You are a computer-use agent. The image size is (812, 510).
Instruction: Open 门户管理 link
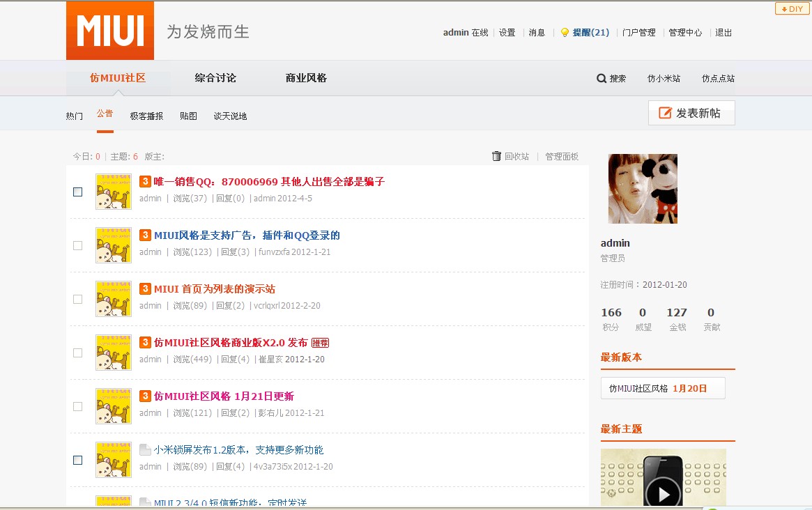click(x=639, y=33)
